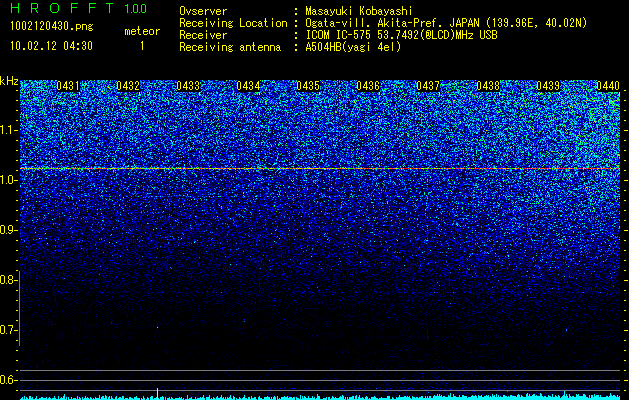Image resolution: width=629 pixels, height=400 pixels.
Task: Click the yellow meteor spike at the bottom
Action: [158, 394]
